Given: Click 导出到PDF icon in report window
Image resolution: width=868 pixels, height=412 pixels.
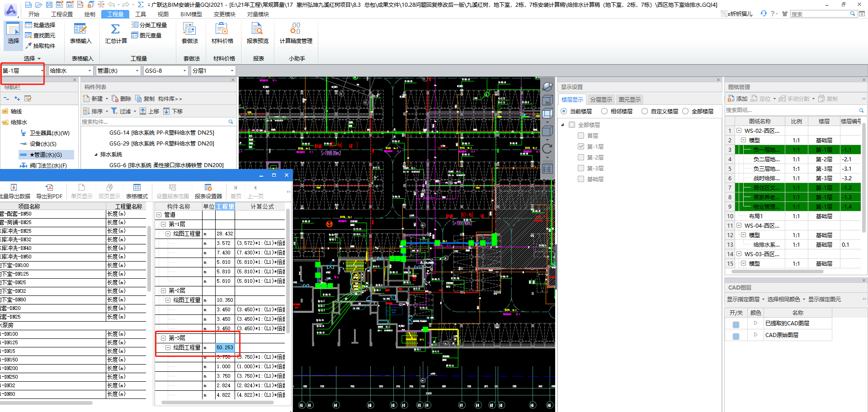Looking at the screenshot, I should [x=49, y=187].
